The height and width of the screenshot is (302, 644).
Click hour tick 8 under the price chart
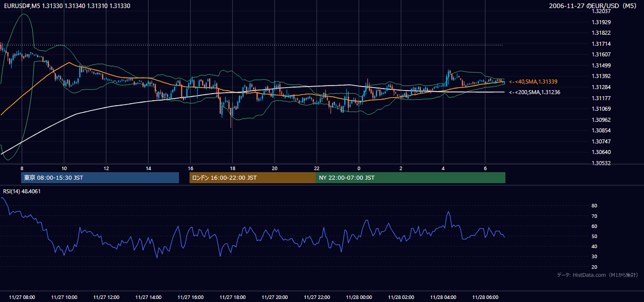coord(22,168)
